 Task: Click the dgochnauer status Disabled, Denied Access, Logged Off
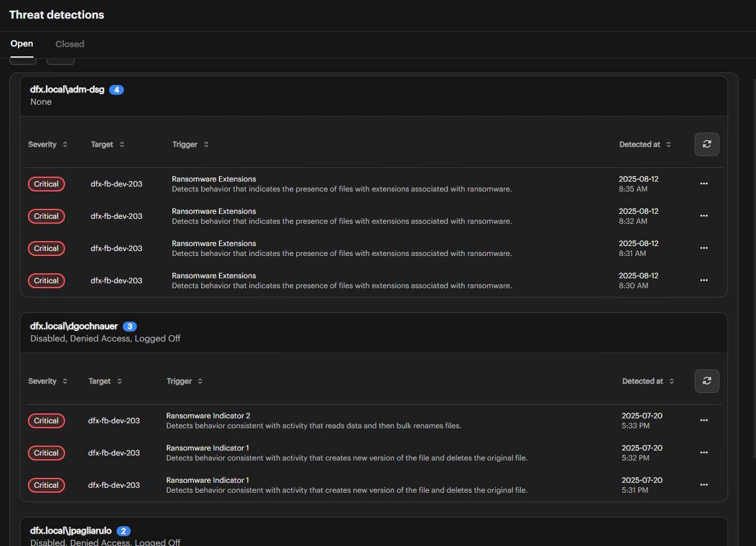coord(105,339)
